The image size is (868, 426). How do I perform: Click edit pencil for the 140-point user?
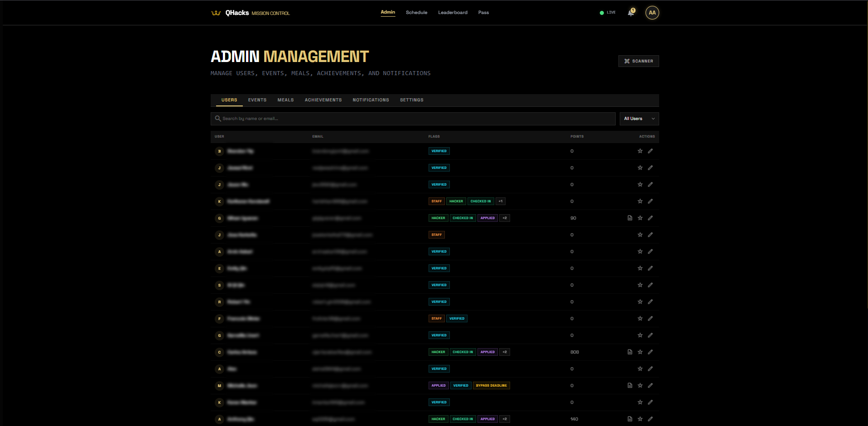[650, 419]
